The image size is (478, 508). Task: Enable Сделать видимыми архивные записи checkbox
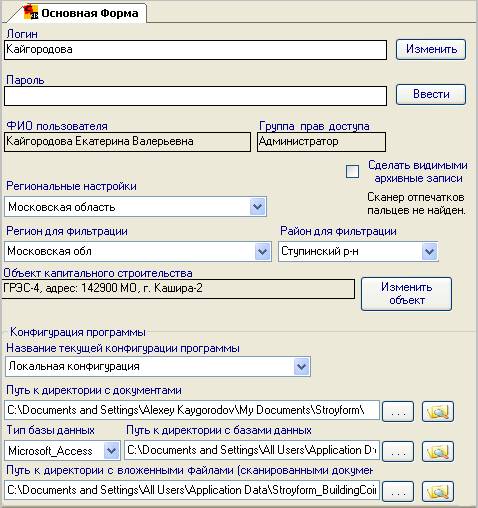coord(352,172)
